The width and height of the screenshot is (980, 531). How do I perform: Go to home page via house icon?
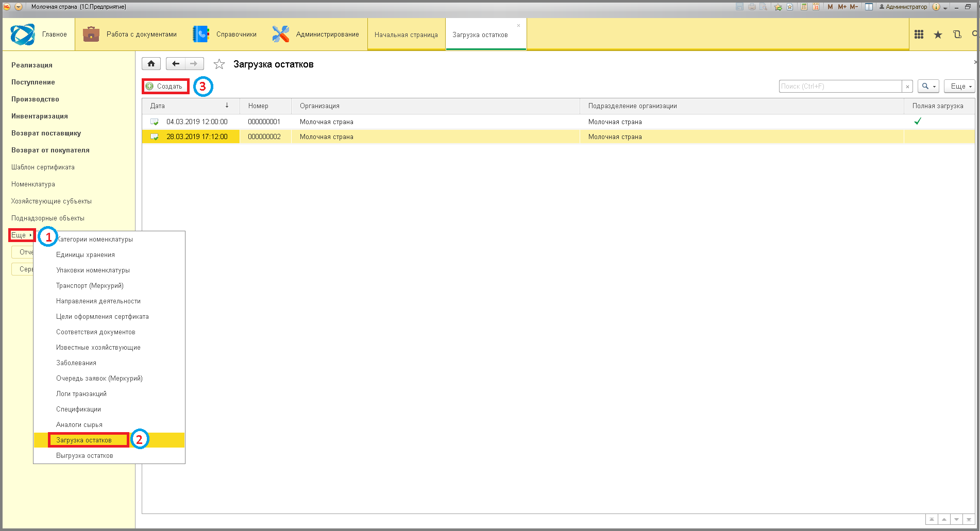[151, 64]
